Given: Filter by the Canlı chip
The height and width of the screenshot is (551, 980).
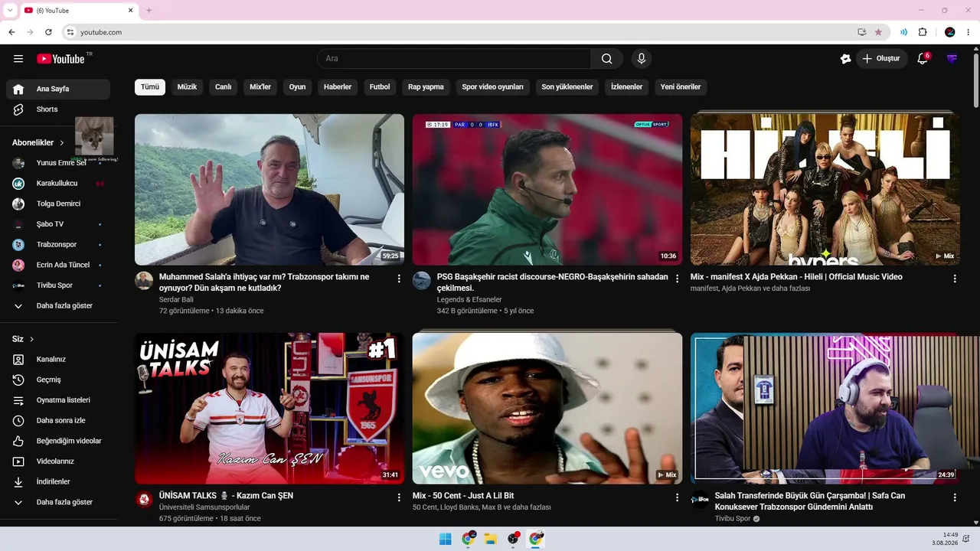Looking at the screenshot, I should (224, 87).
